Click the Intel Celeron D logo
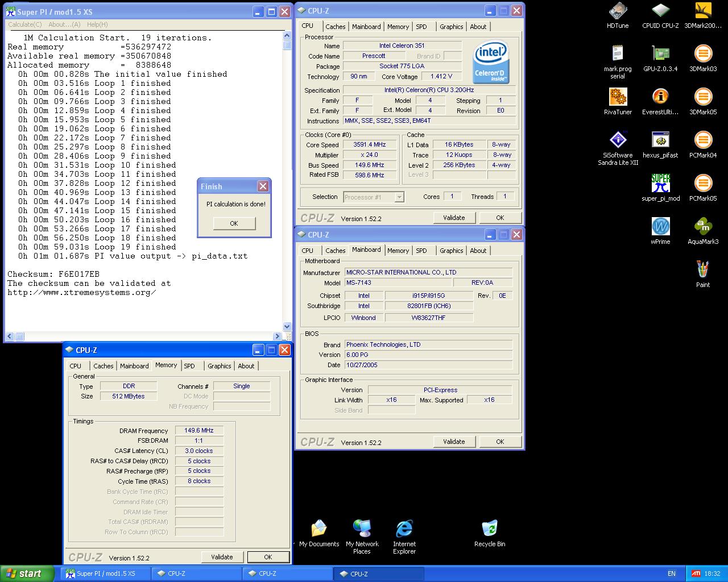 491,62
